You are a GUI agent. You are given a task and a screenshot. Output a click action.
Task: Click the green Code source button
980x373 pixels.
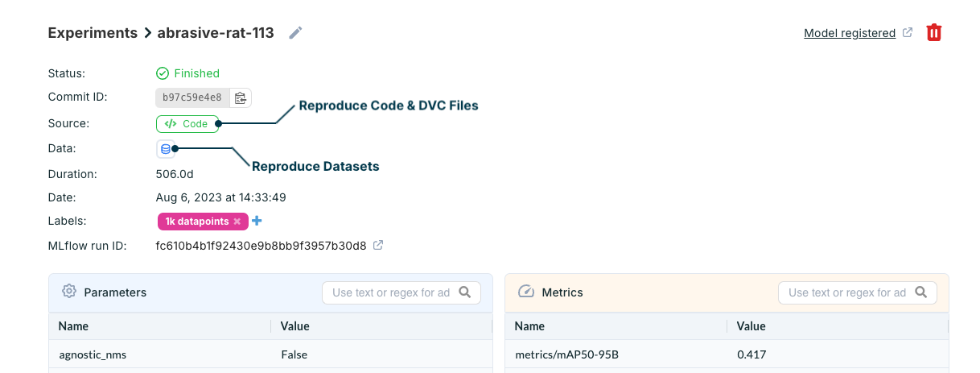pos(187,124)
